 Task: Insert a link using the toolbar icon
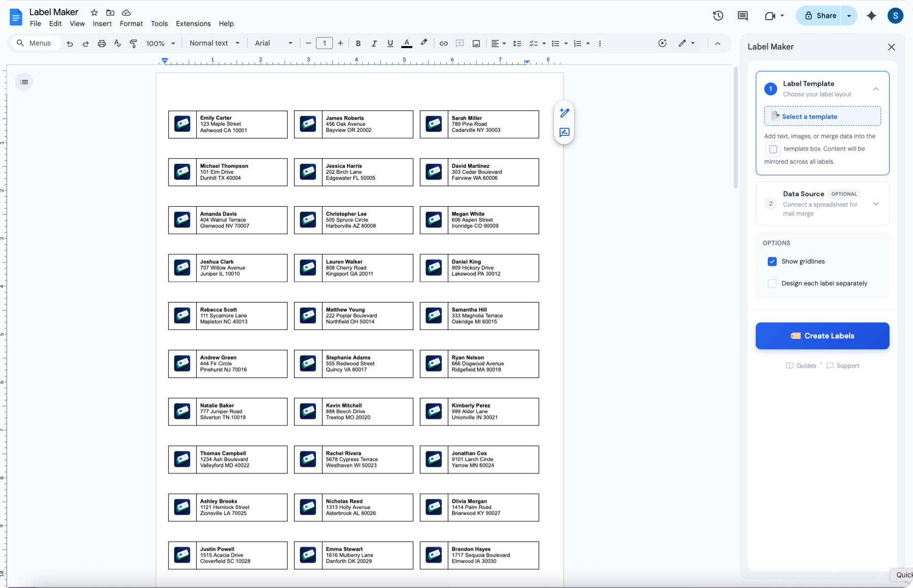point(443,43)
